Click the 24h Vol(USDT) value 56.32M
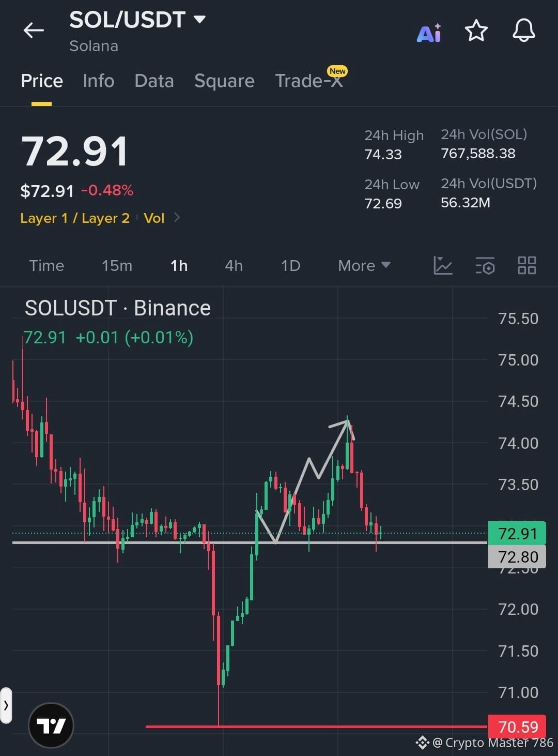The height and width of the screenshot is (756, 558). point(466,202)
